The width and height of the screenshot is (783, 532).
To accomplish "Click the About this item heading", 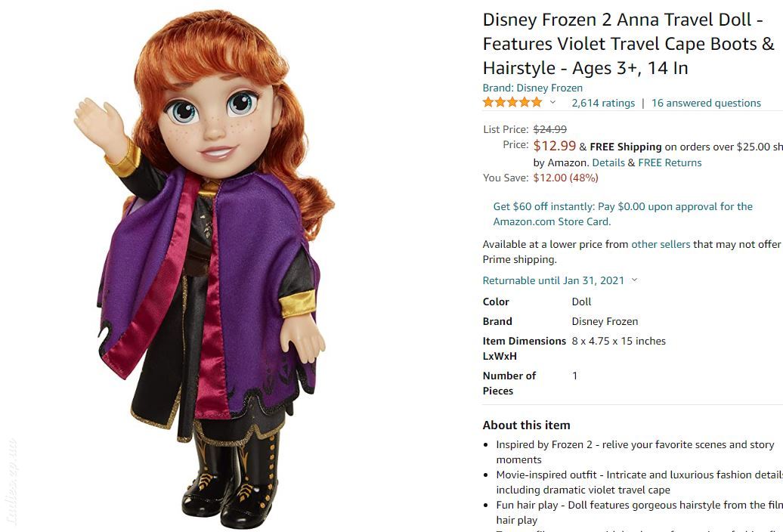I will tap(526, 425).
